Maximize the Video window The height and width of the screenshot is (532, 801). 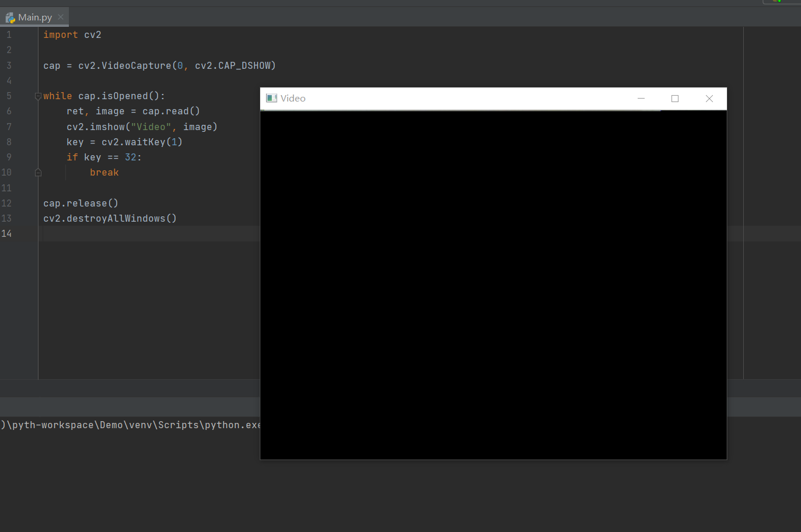coord(675,99)
